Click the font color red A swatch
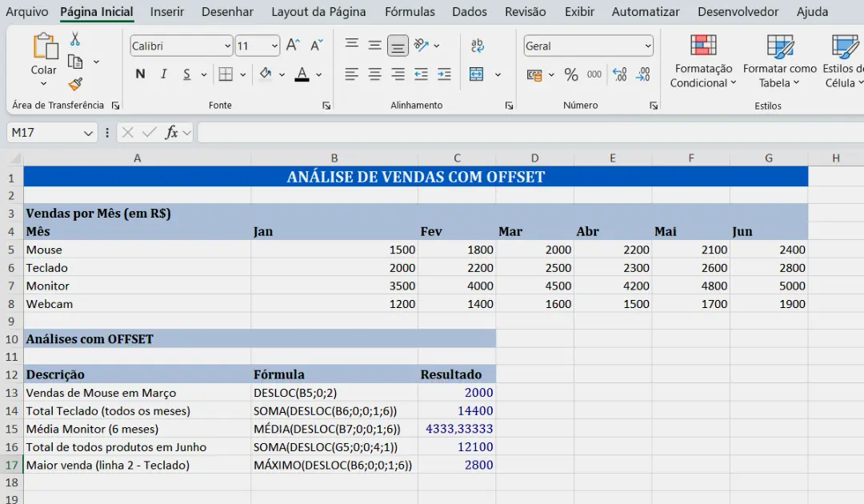 click(x=302, y=74)
